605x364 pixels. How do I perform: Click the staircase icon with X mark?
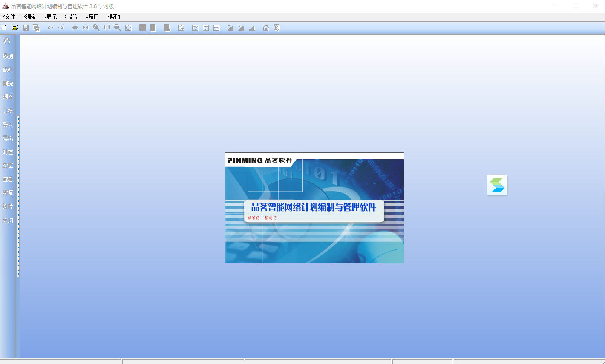(x=230, y=28)
